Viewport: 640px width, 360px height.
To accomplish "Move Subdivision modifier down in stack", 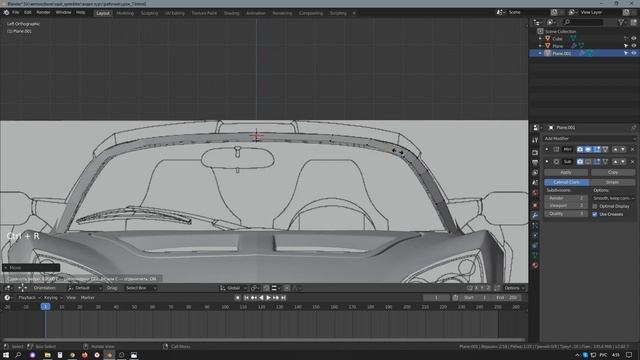I will tap(623, 162).
